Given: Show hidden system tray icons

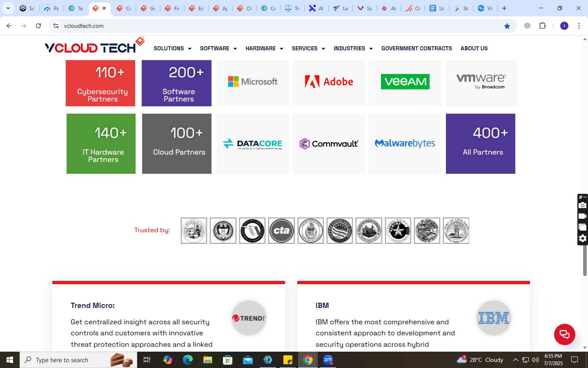Looking at the screenshot, I should [x=515, y=360].
